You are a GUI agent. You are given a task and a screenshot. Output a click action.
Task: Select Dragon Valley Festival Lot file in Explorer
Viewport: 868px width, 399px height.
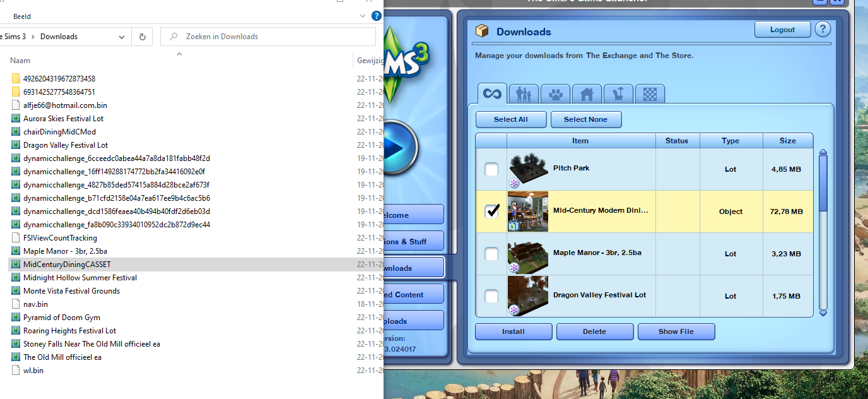66,145
